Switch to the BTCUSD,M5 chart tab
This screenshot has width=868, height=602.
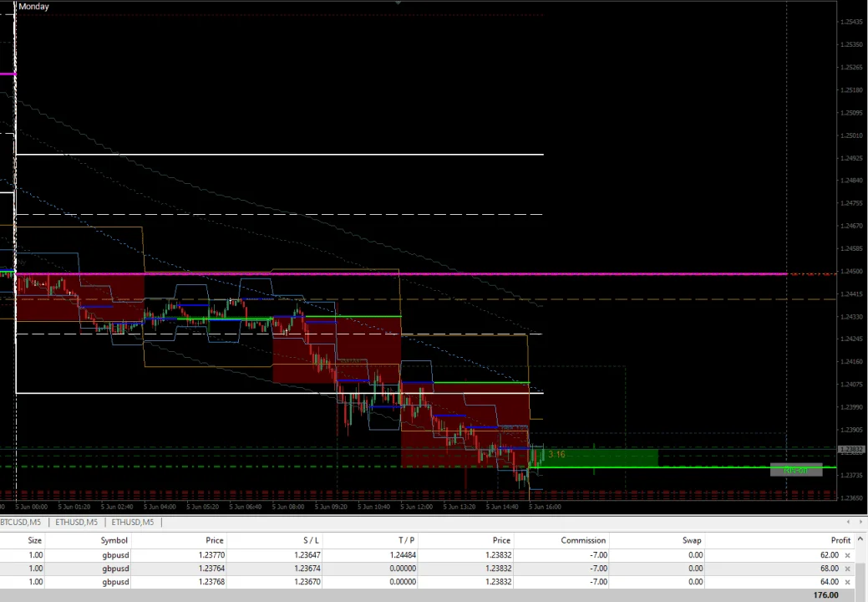[21, 522]
